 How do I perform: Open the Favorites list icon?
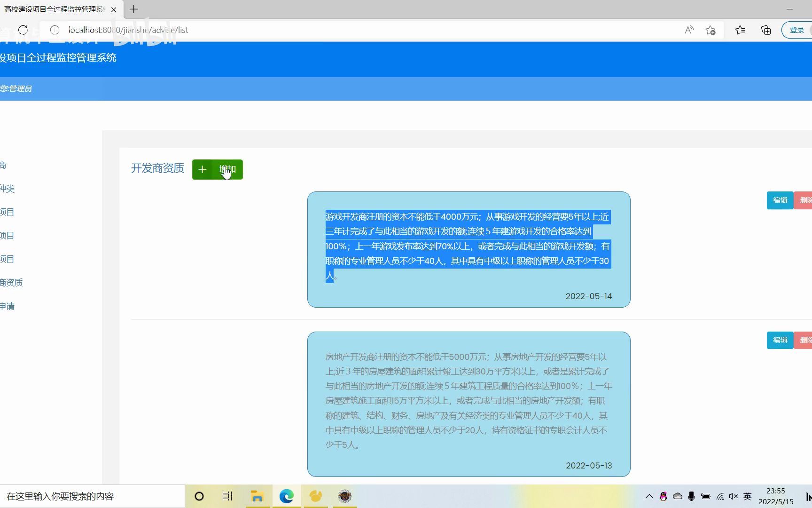[x=740, y=30]
